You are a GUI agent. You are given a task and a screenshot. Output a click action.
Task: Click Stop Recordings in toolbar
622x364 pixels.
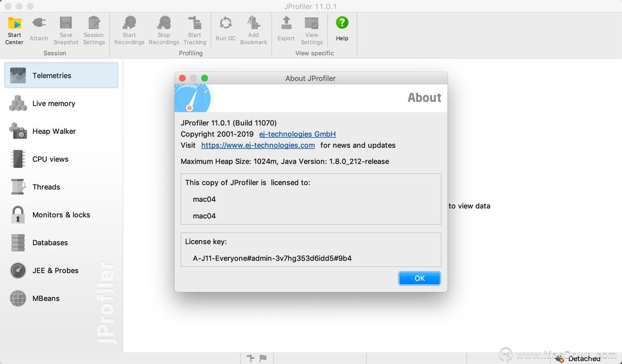click(x=164, y=30)
